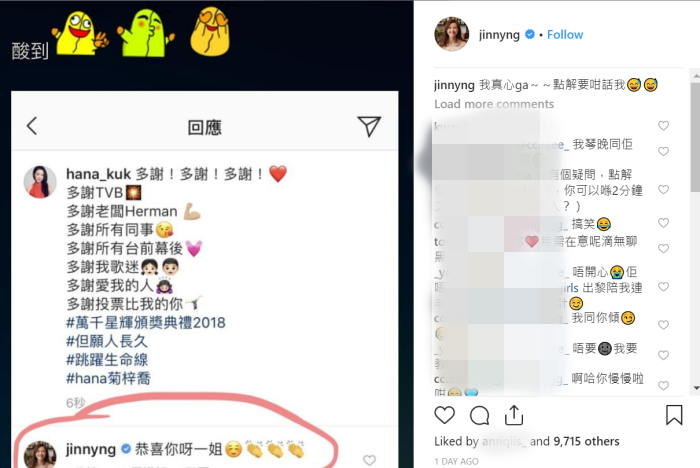The height and width of the screenshot is (468, 700).
Task: Click the scrollbar up arrow in the comments
Action: tap(696, 76)
